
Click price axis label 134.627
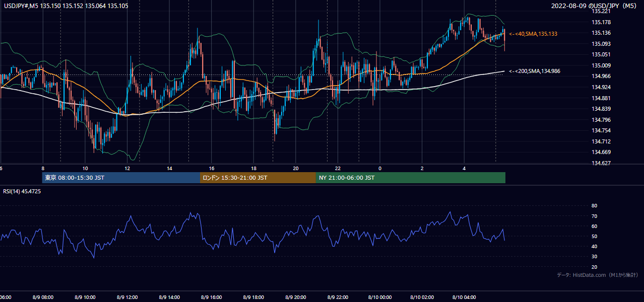(x=601, y=163)
